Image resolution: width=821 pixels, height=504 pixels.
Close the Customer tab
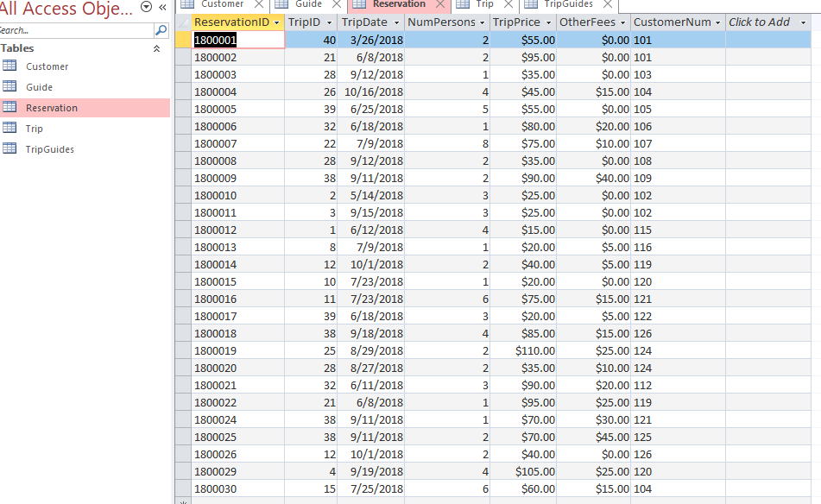(x=259, y=4)
